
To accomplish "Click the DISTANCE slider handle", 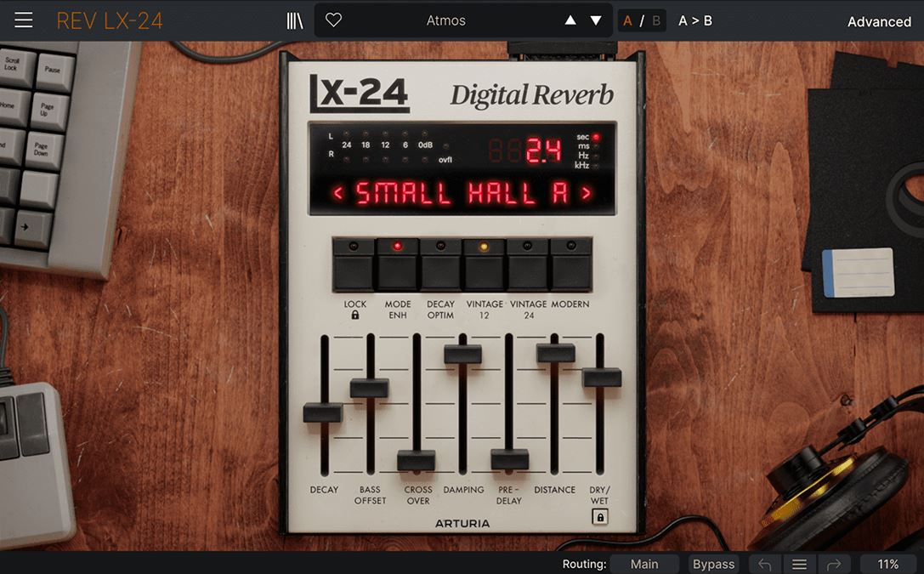I will [556, 353].
